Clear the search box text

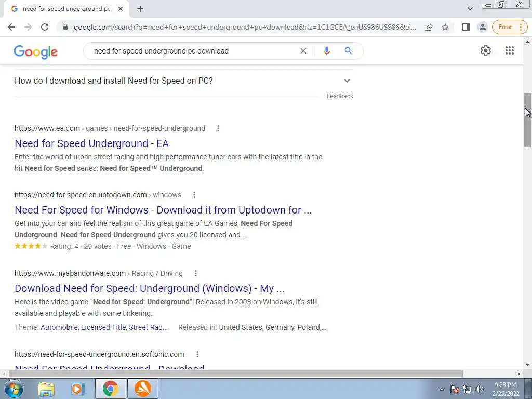tap(303, 51)
